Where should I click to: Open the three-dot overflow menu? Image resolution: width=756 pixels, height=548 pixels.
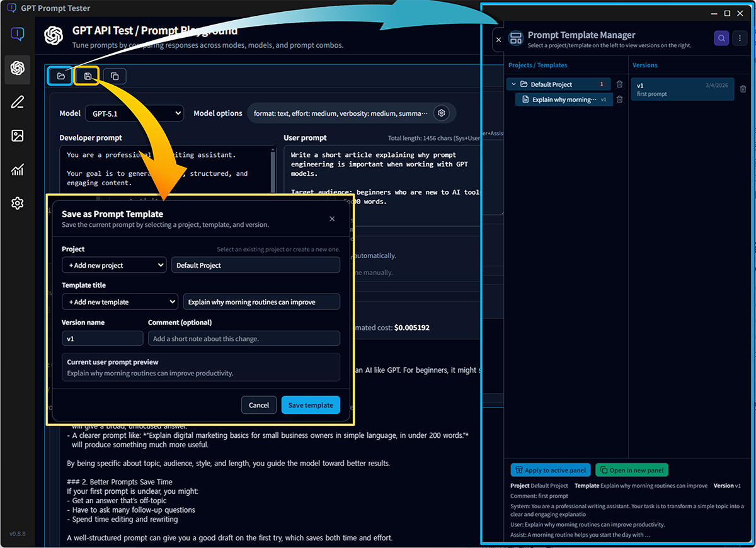740,38
